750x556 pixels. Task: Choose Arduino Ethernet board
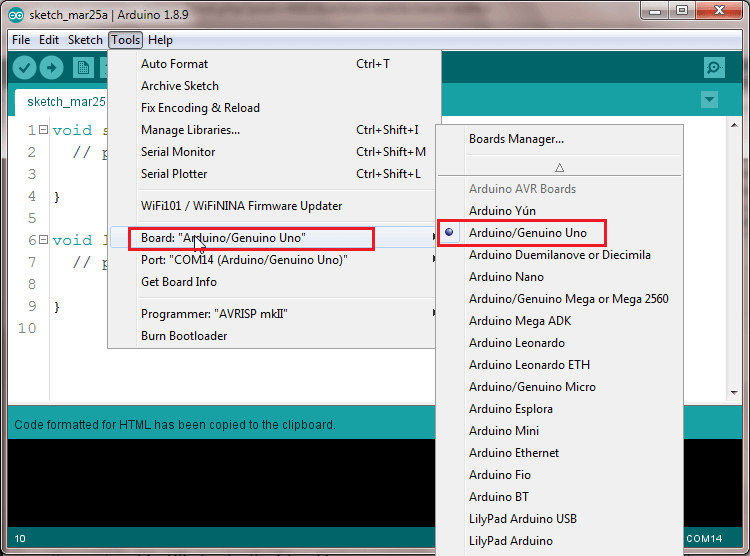click(560, 453)
